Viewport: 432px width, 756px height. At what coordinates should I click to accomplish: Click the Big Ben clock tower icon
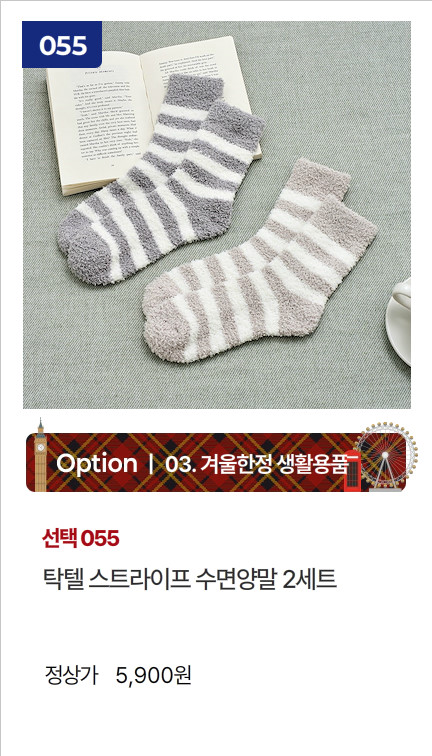pos(40,455)
